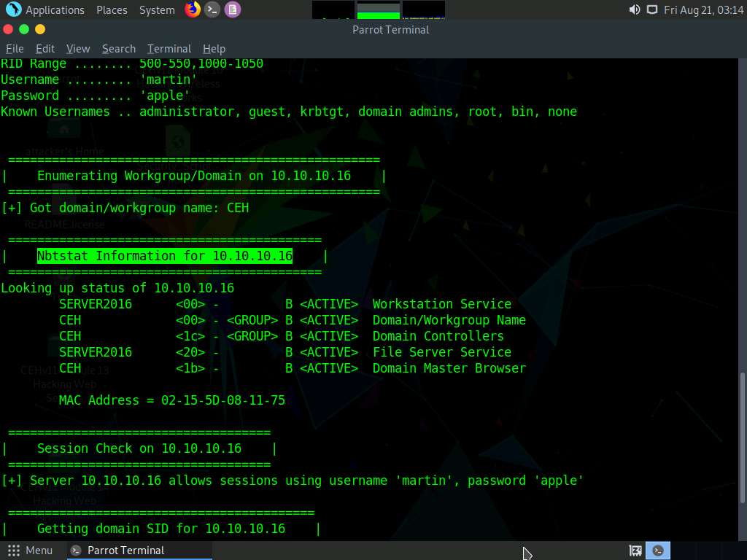Open the System menu
The height and width of the screenshot is (560, 747).
[157, 10]
